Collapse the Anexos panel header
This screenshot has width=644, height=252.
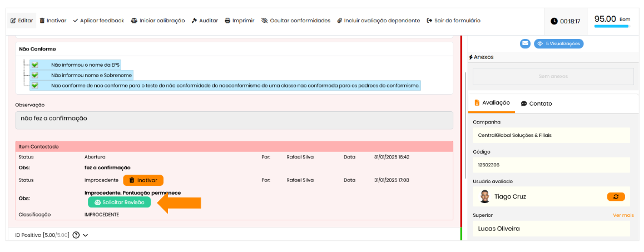(x=481, y=57)
